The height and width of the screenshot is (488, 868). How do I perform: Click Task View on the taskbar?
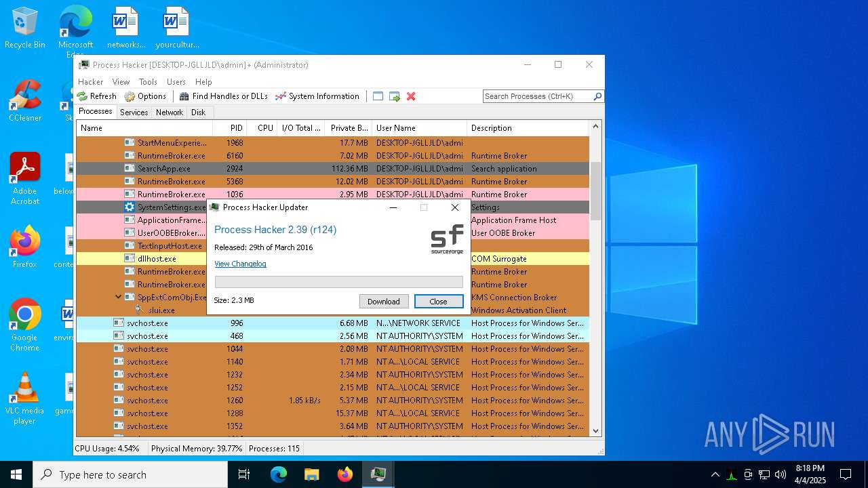(244, 474)
